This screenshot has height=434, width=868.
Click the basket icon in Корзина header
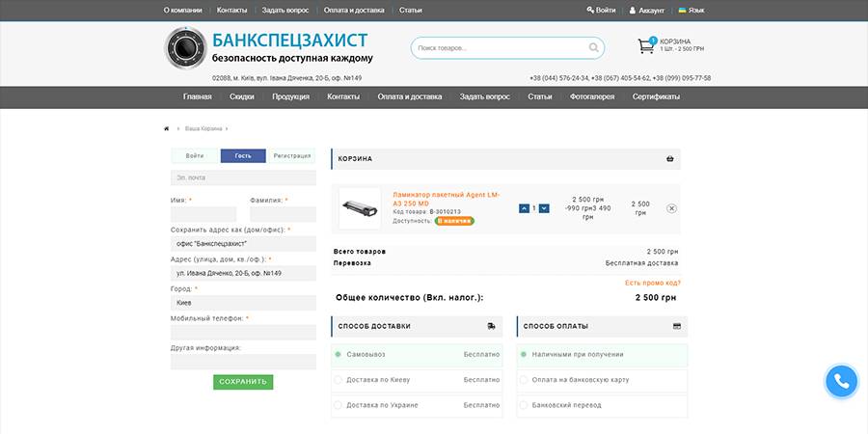[669, 159]
